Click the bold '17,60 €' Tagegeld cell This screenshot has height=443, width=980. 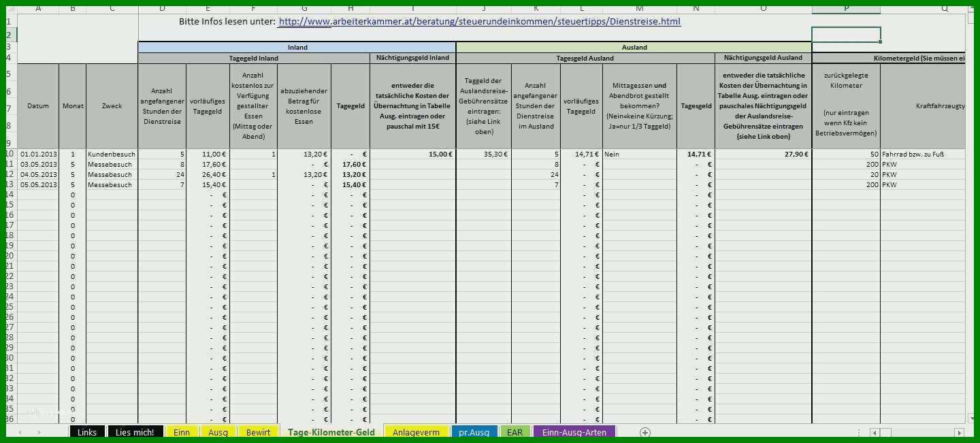coord(350,165)
